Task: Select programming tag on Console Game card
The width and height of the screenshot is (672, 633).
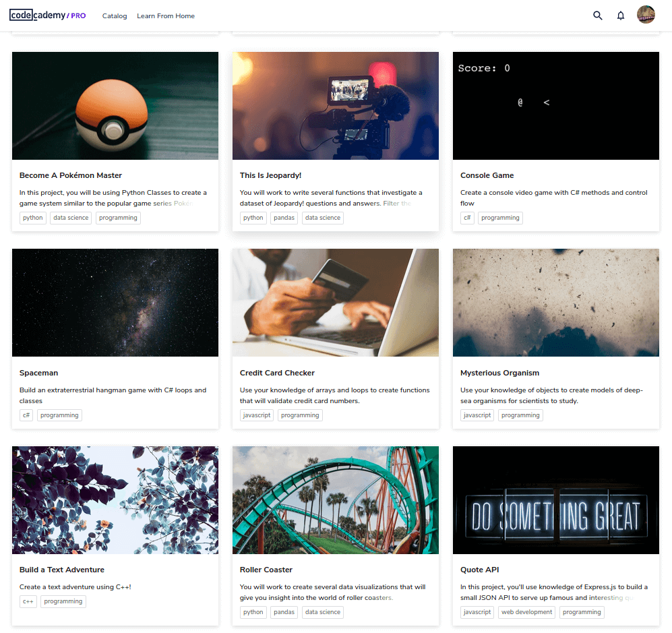Action: coord(500,218)
